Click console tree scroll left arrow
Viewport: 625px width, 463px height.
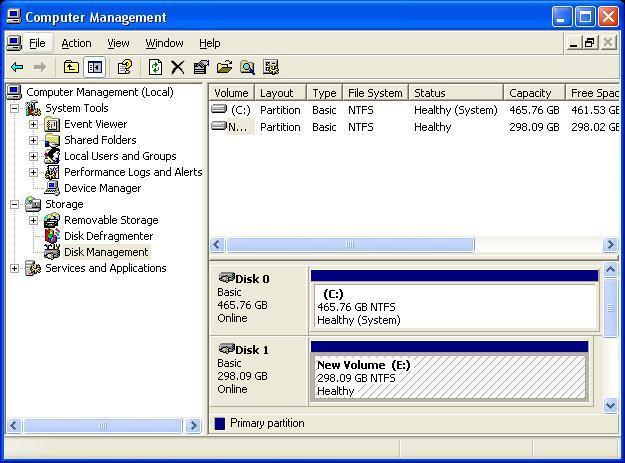[x=14, y=425]
